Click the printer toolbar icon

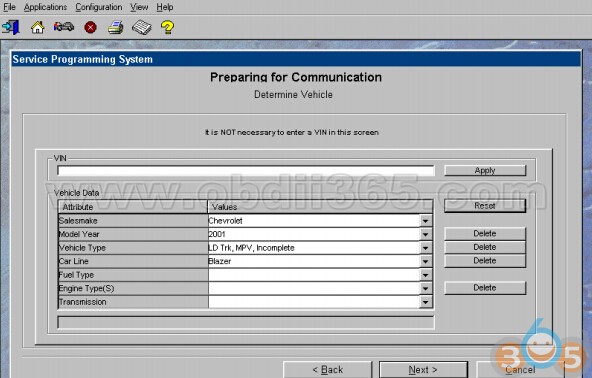point(116,28)
